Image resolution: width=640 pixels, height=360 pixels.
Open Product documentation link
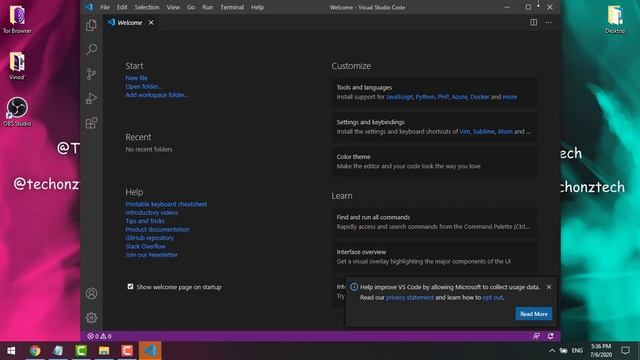[157, 229]
